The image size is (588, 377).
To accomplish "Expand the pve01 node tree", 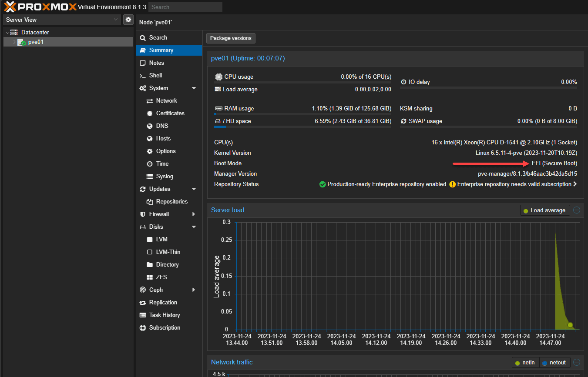I will (14, 42).
